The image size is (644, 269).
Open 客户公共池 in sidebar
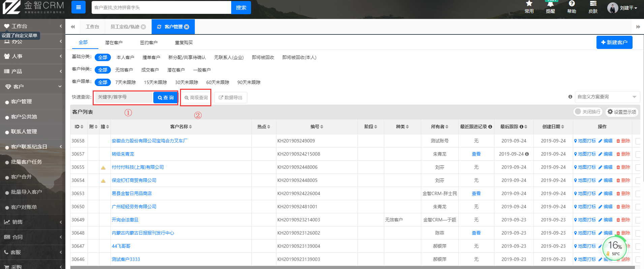24,116
